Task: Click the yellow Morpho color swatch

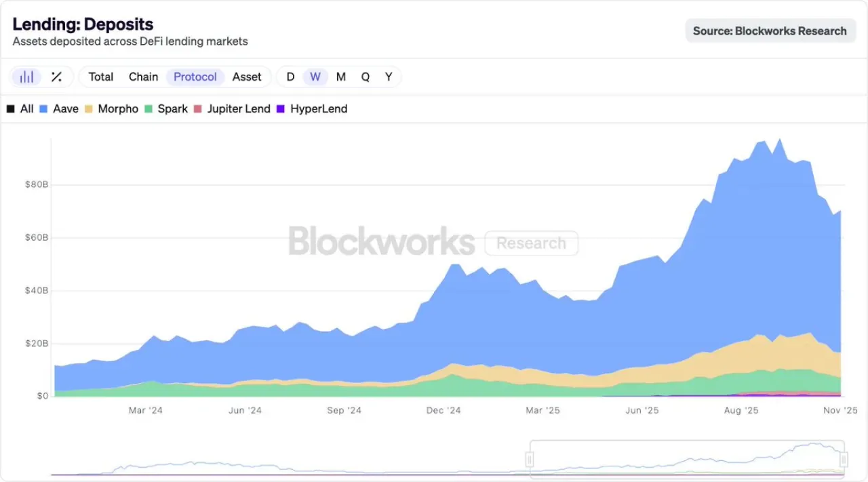Action: (88, 108)
